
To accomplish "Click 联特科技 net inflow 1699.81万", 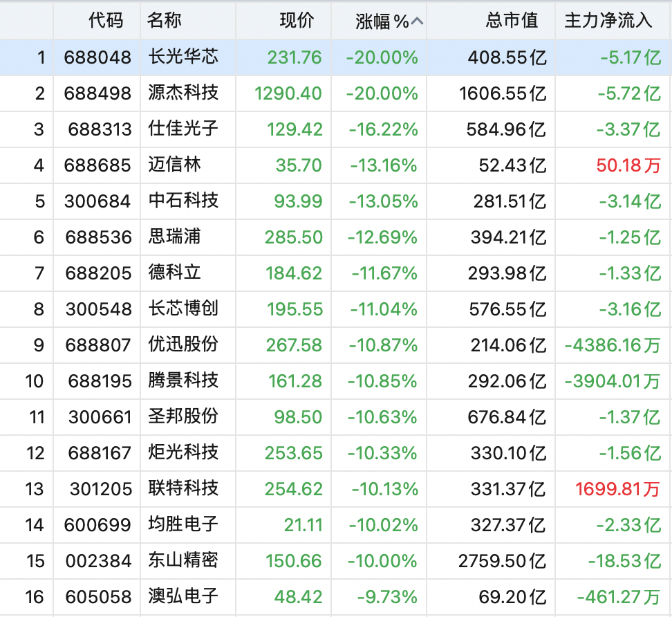I will pyautogui.click(x=617, y=489).
